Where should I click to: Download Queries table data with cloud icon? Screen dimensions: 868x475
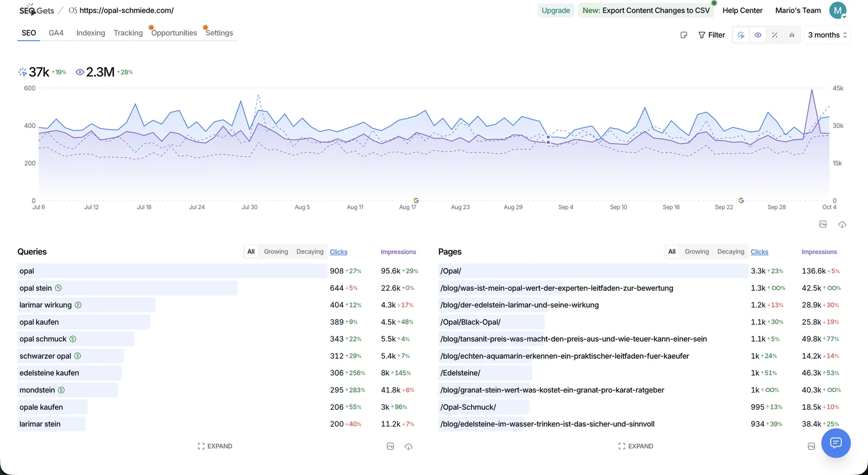point(409,446)
